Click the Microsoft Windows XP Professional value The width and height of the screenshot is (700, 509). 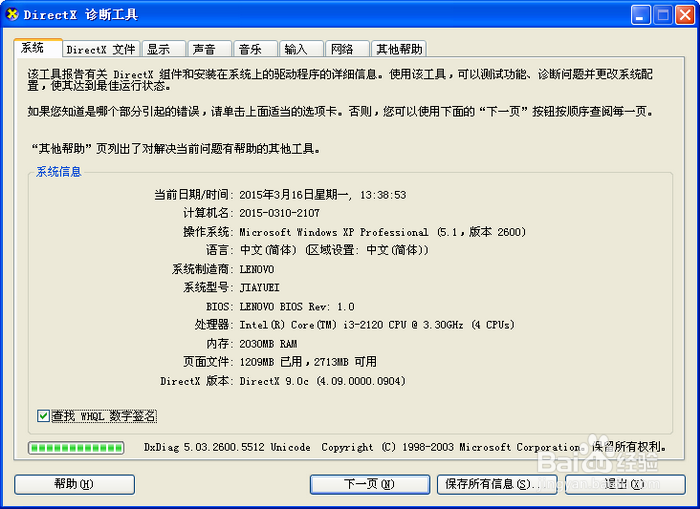pos(383,232)
